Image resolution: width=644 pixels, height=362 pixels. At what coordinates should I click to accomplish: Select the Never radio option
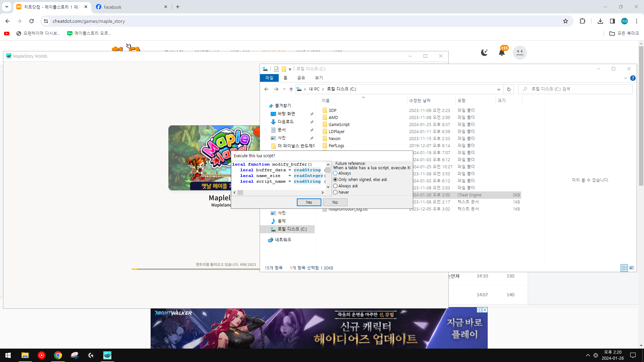tap(335, 192)
